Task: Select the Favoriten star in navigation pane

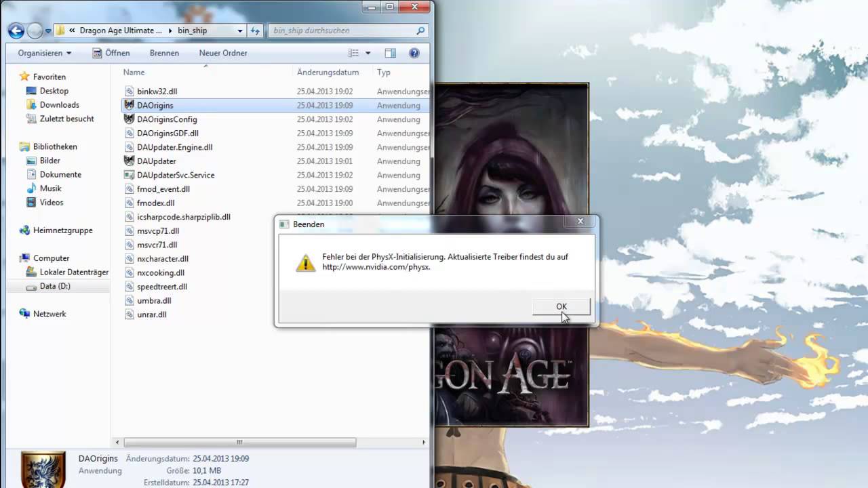Action: pyautogui.click(x=24, y=77)
